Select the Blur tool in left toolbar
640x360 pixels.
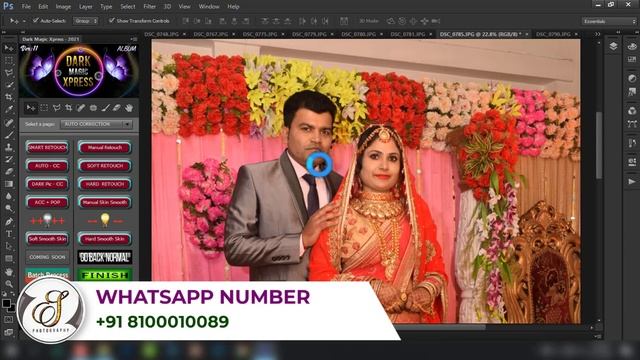tap(9, 196)
